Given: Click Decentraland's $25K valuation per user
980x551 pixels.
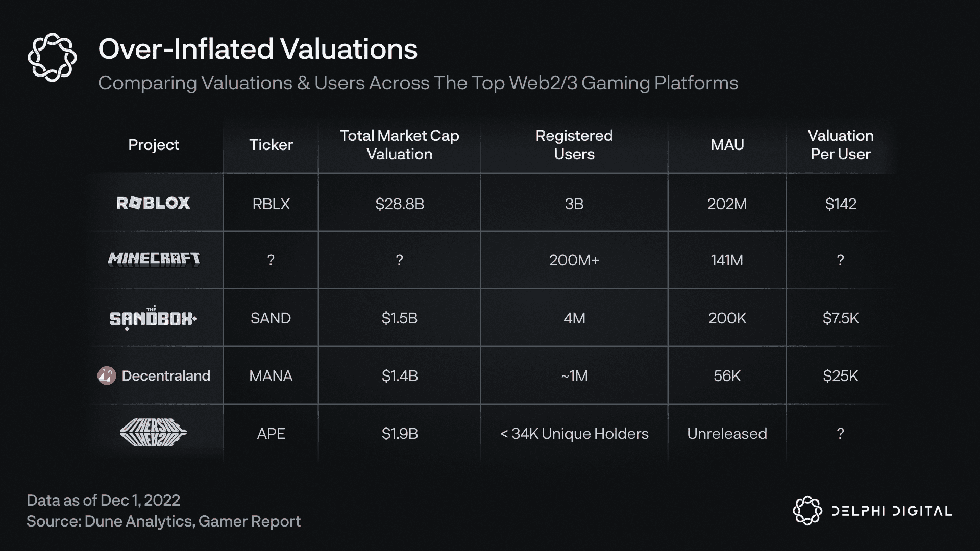Looking at the screenshot, I should [840, 376].
